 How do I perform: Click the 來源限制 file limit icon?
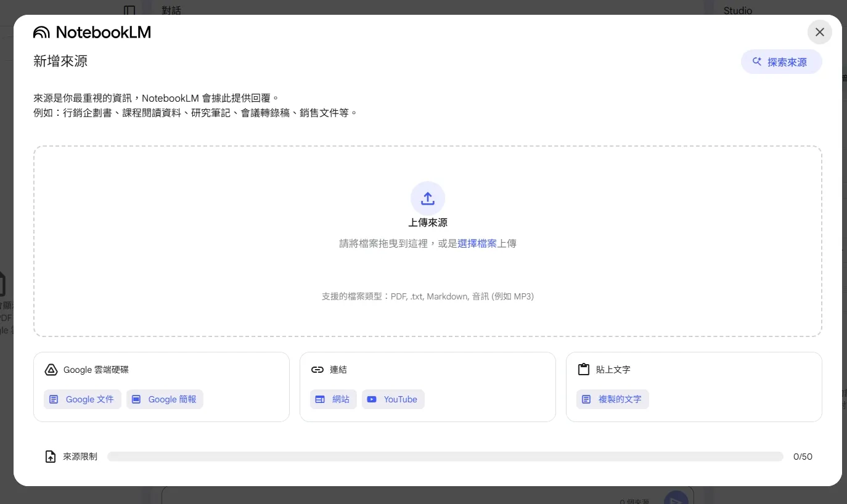point(51,457)
